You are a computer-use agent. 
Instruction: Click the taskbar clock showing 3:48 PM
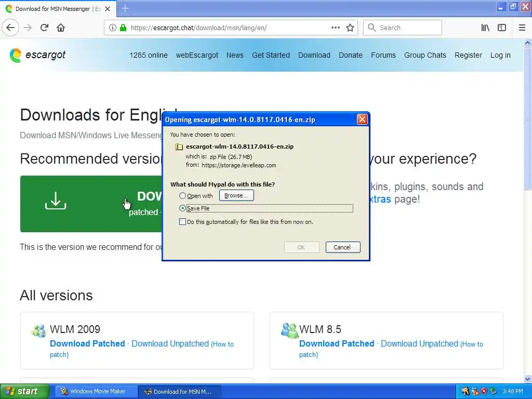513,391
